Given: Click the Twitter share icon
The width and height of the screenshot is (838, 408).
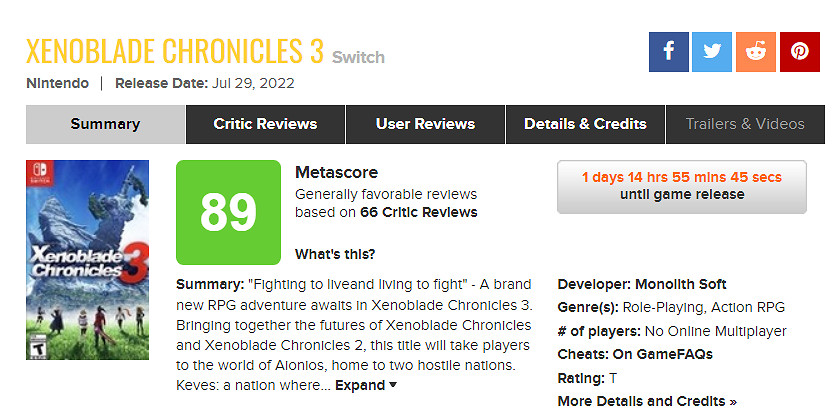Looking at the screenshot, I should point(712,51).
